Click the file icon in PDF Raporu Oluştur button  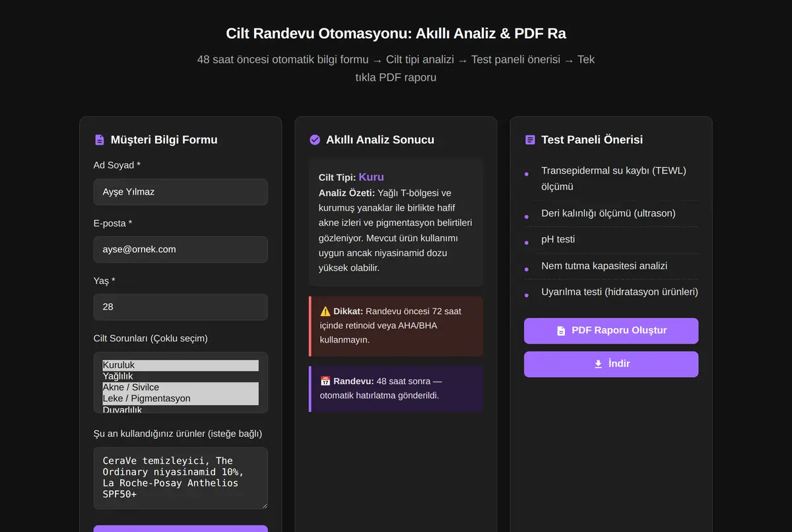tap(561, 331)
